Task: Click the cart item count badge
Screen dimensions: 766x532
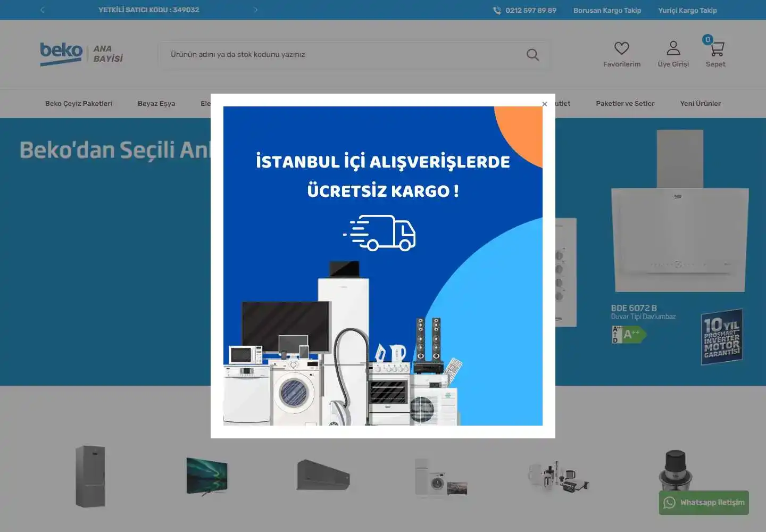Action: point(707,39)
